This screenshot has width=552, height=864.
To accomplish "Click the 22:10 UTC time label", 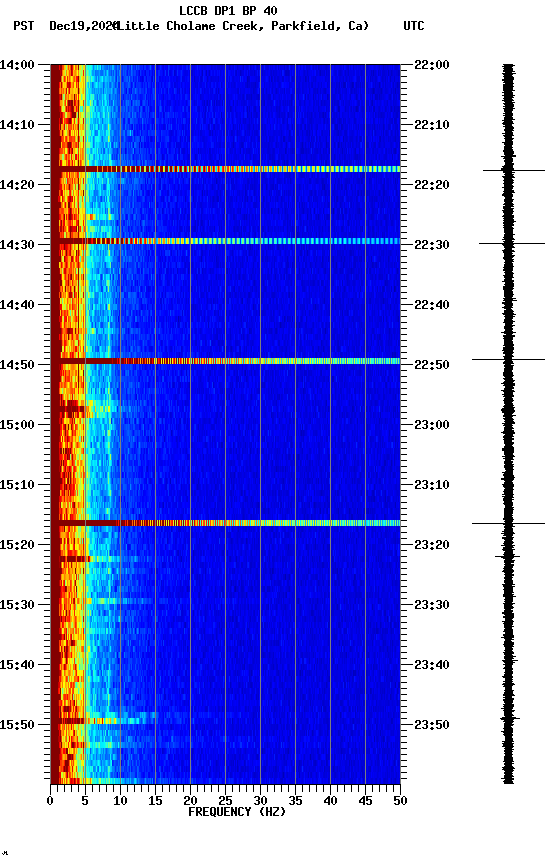I will click(x=432, y=125).
